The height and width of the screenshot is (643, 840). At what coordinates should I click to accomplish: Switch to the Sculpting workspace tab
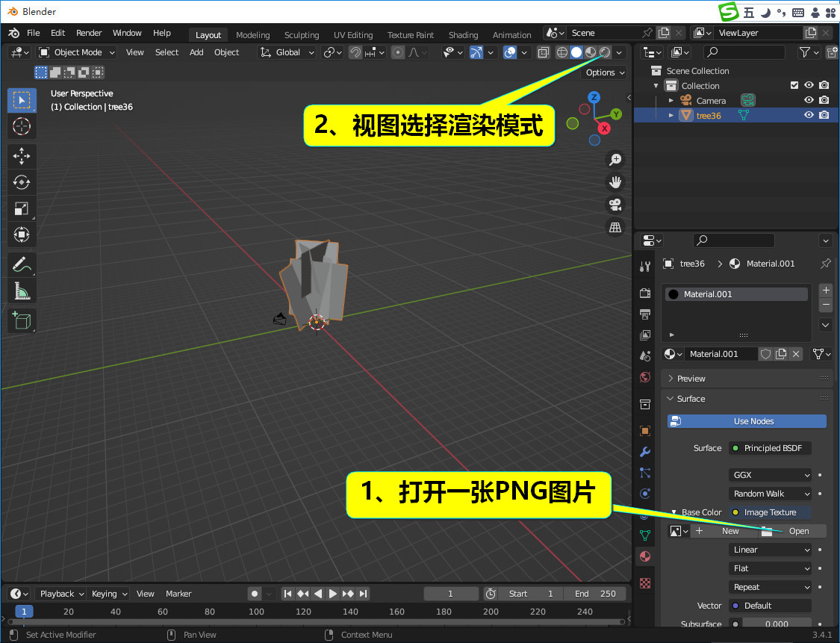coord(301,35)
